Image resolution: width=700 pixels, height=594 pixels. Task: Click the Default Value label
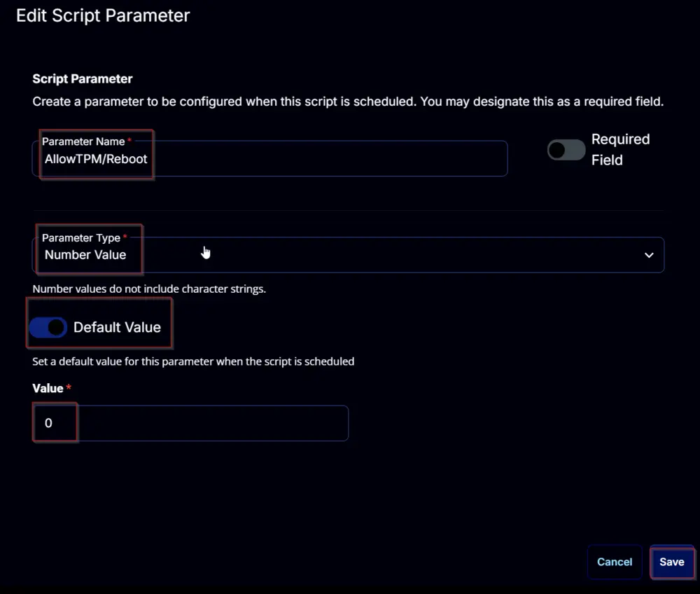pyautogui.click(x=117, y=327)
